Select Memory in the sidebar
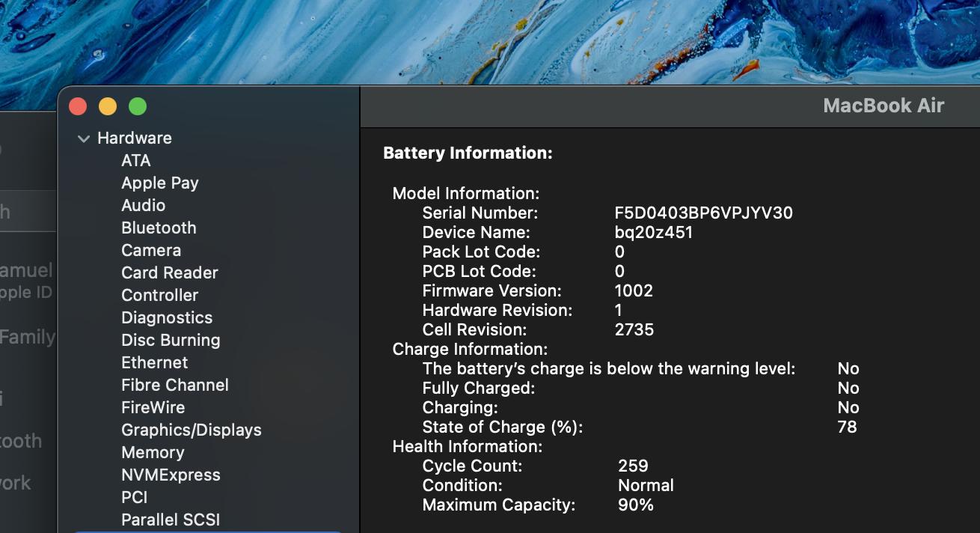 point(153,452)
